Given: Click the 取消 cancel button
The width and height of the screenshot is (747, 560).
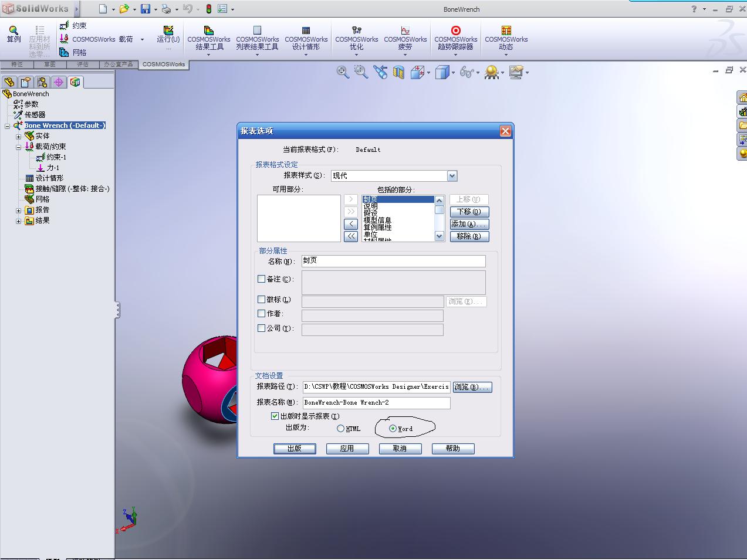Looking at the screenshot, I should point(400,449).
